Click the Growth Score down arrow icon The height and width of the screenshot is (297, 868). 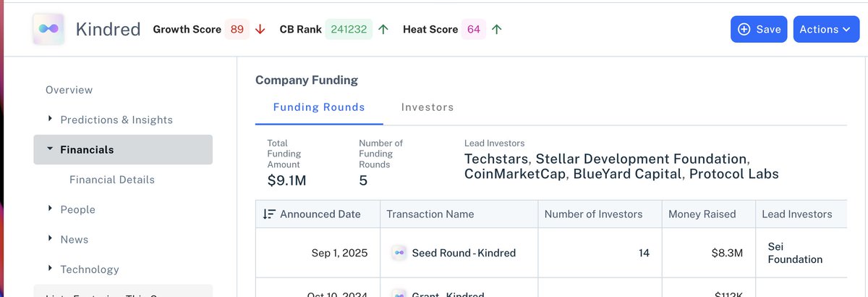[260, 30]
